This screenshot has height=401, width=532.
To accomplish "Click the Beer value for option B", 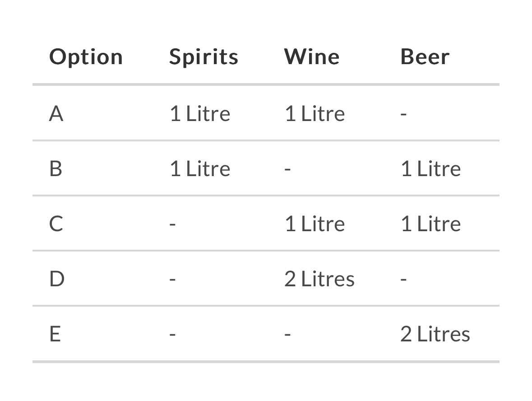I will [x=430, y=169].
